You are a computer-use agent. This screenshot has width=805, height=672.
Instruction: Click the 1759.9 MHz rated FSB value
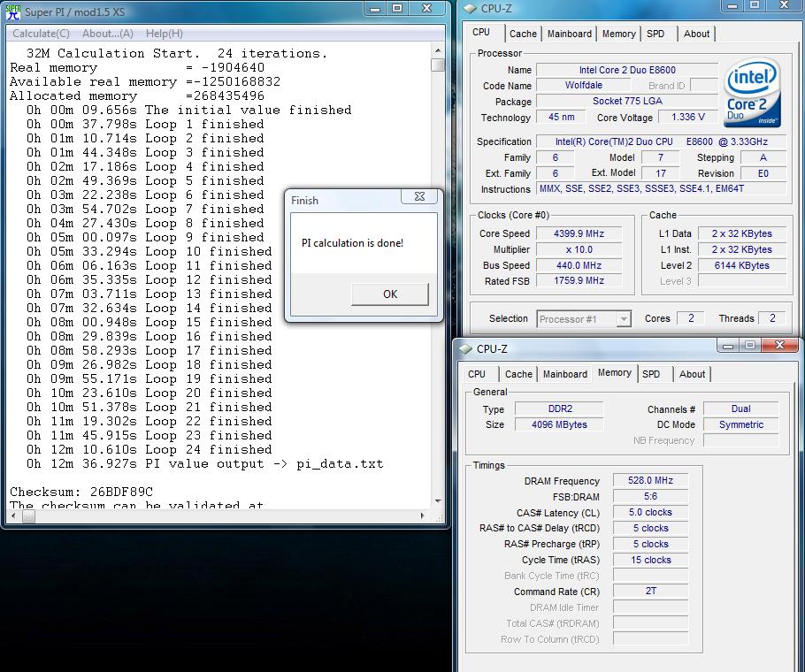coord(579,280)
